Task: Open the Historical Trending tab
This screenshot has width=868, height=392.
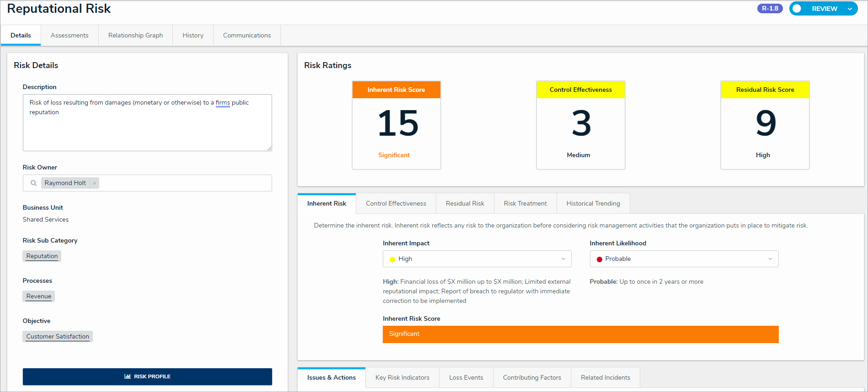Action: pos(593,203)
